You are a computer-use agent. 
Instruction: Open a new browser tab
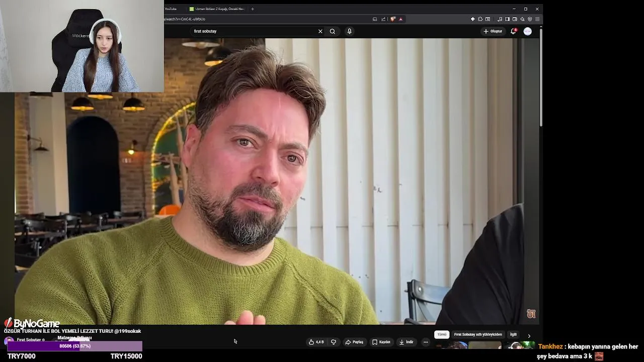coord(253,9)
